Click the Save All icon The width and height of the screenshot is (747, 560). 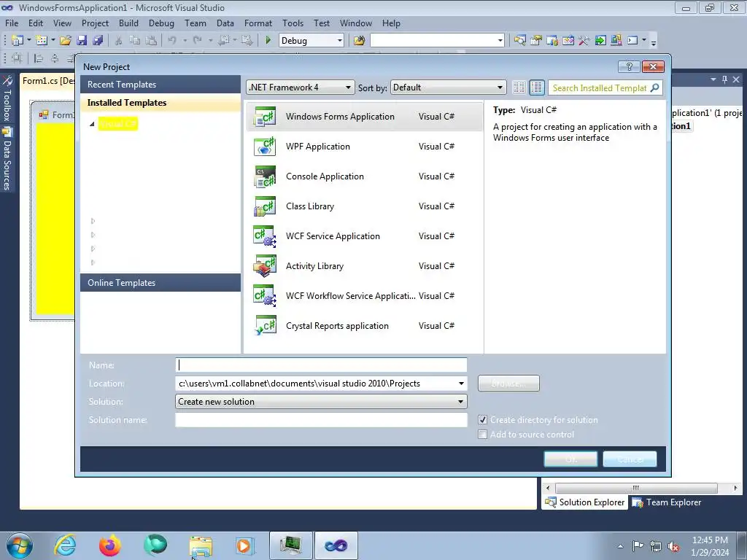(x=98, y=41)
